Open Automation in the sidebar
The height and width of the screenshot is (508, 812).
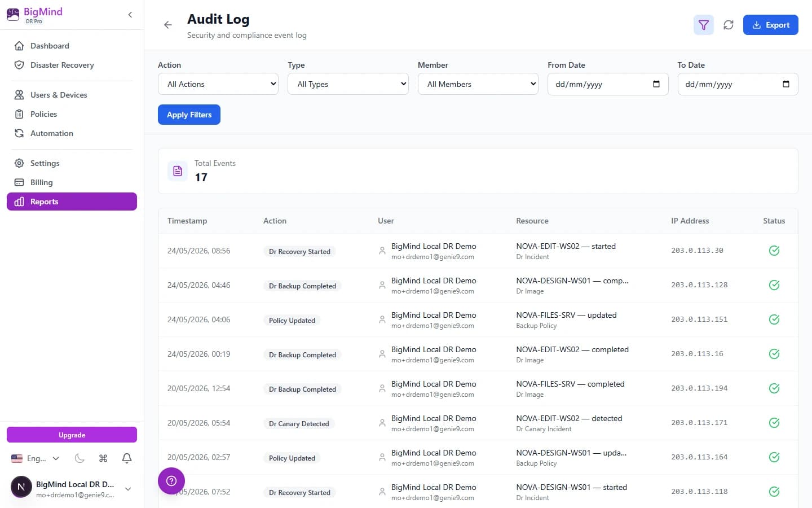(x=72, y=133)
